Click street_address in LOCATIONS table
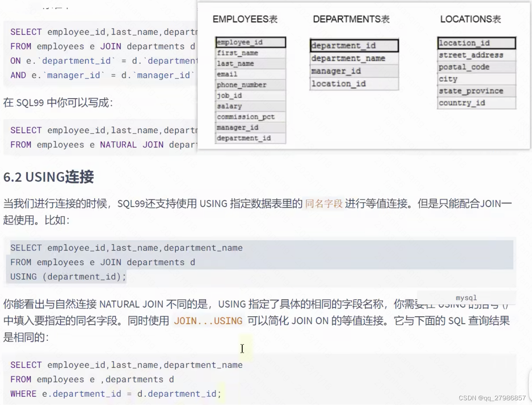Viewport: 532px width, 405px height. [477, 55]
